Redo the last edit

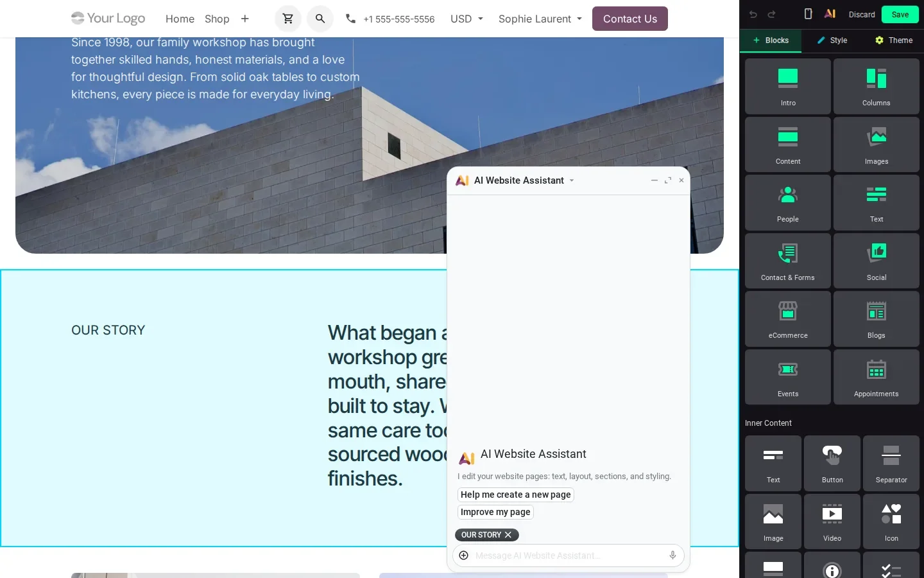tap(772, 14)
